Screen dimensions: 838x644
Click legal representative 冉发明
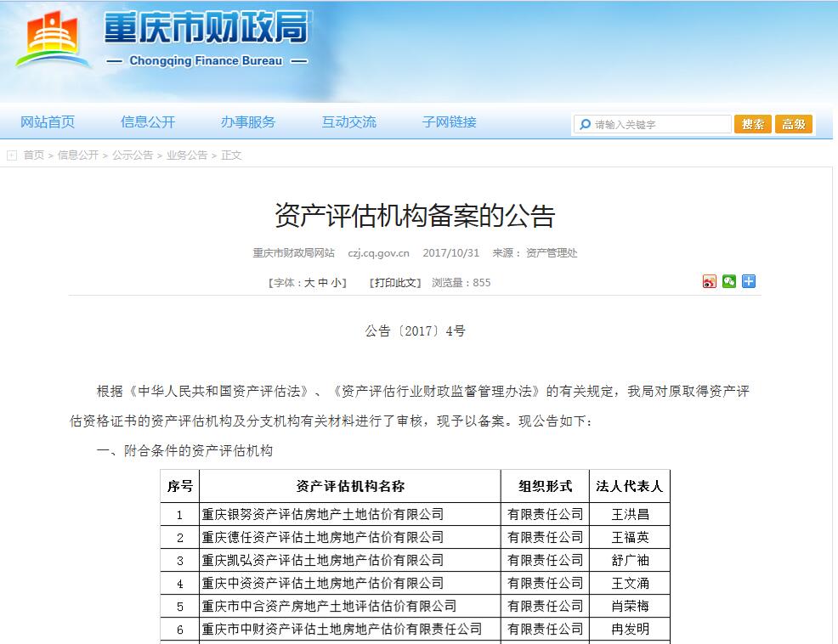[x=630, y=630]
